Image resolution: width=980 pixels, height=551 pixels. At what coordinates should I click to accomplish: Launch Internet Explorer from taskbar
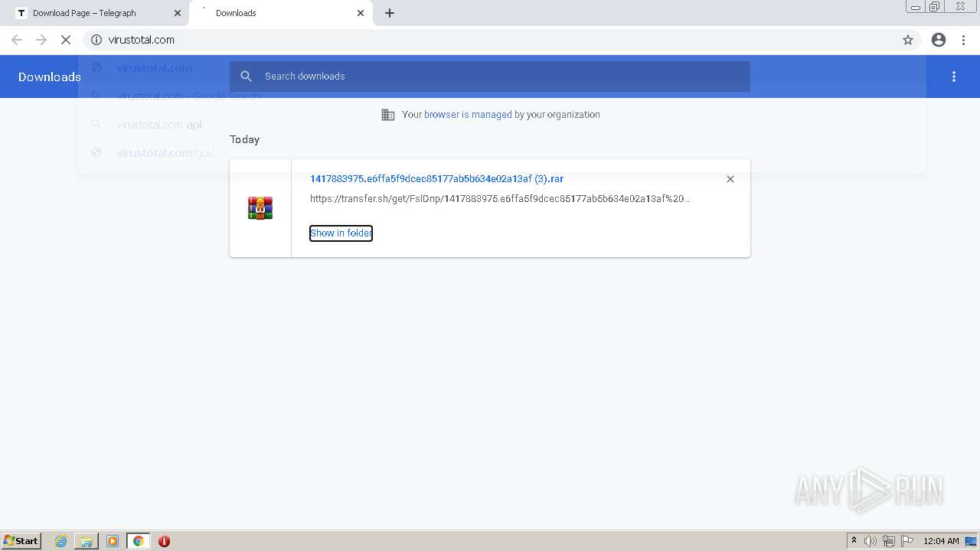[x=60, y=541]
